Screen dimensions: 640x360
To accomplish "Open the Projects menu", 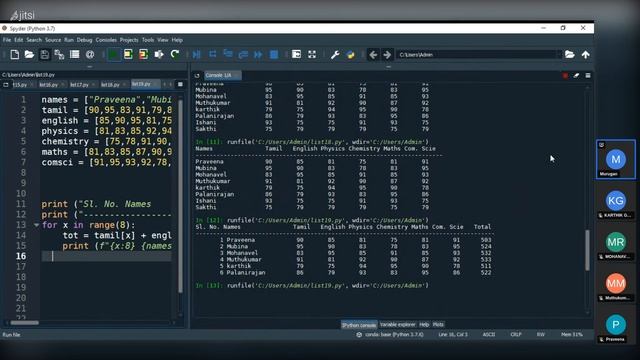I will click(x=129, y=40).
